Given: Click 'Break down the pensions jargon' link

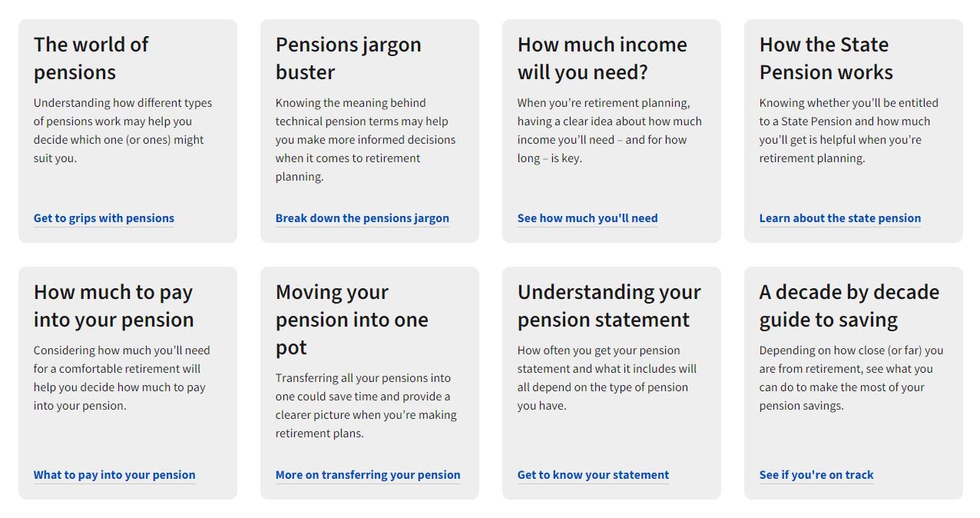Looking at the screenshot, I should coord(362,218).
